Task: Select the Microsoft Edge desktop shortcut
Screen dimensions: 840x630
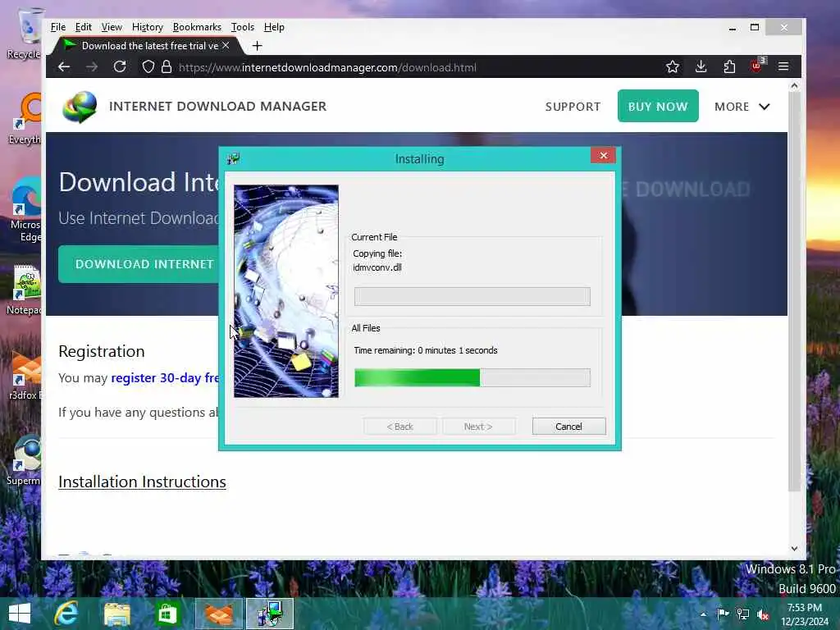Action: pyautogui.click(x=25, y=210)
